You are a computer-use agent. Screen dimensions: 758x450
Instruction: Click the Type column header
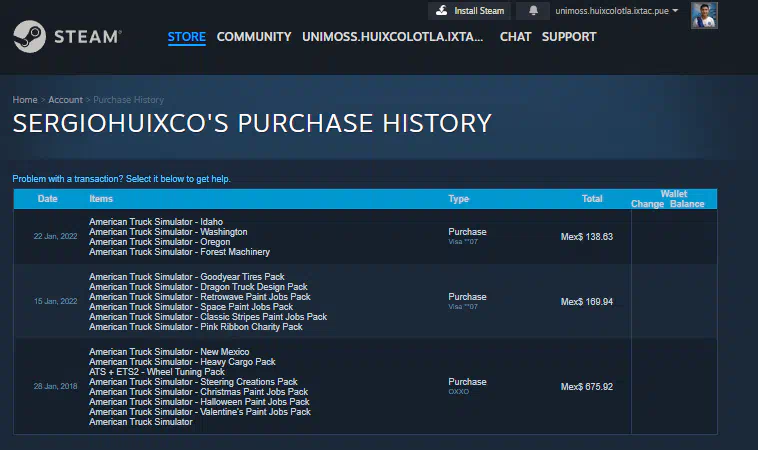[459, 199]
